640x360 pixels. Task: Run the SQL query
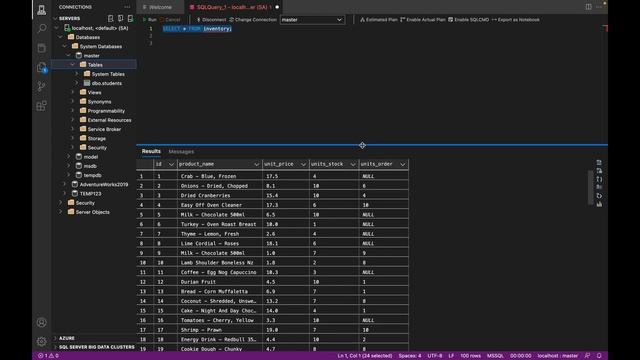(x=149, y=20)
